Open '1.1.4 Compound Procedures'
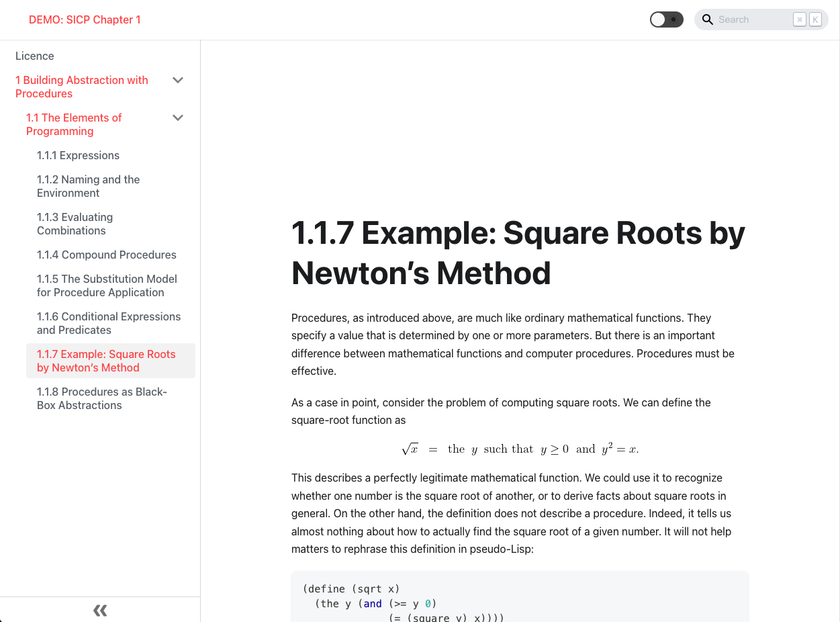This screenshot has width=840, height=622. [x=106, y=255]
